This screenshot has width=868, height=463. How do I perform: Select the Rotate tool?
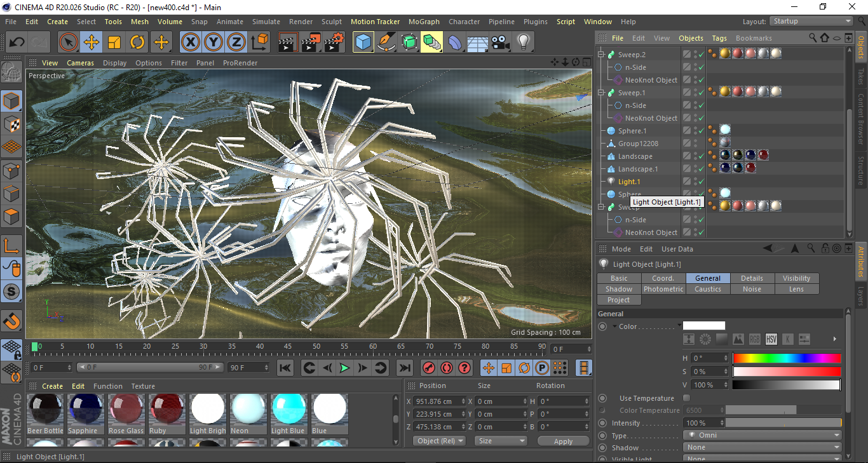[x=137, y=43]
